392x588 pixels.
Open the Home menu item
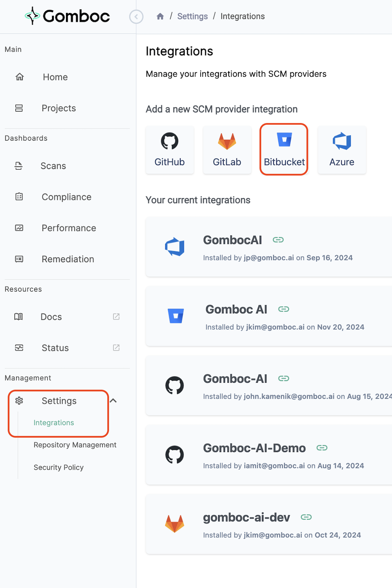pos(55,77)
